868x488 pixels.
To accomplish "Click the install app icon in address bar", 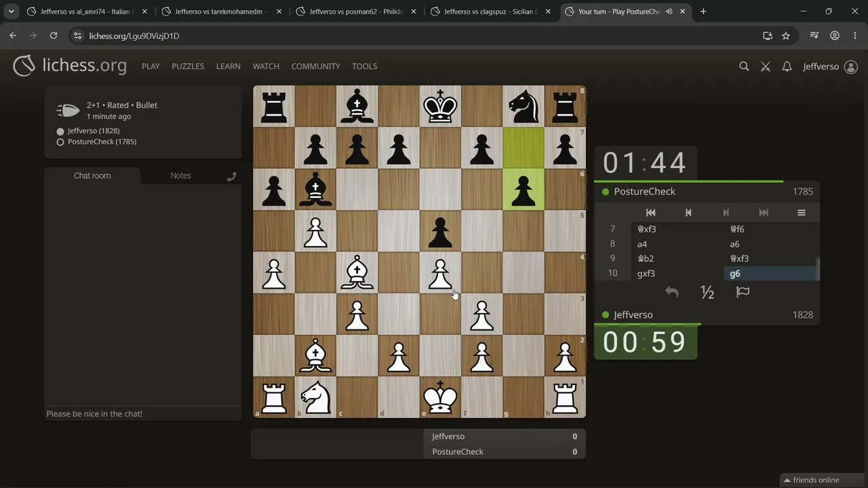I will coord(768,36).
